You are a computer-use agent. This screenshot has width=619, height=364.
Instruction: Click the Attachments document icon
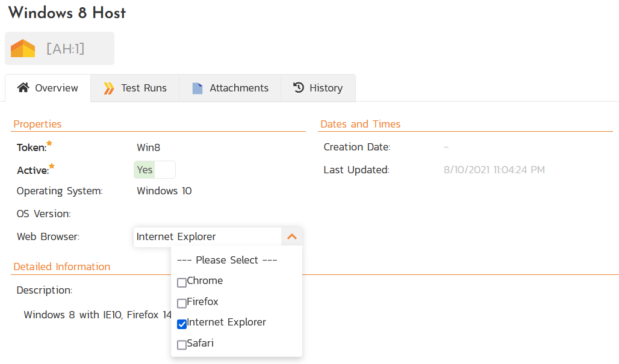point(198,88)
